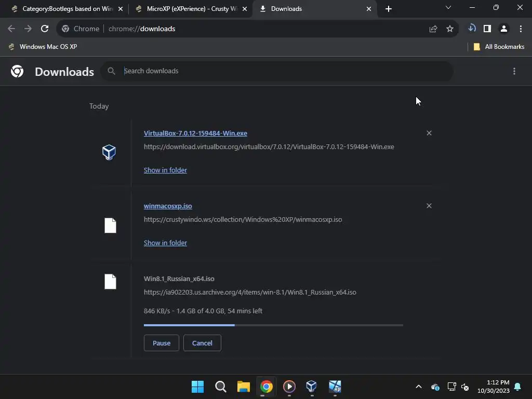Open the notification bell
Screen dimensions: 532x399
point(517,387)
